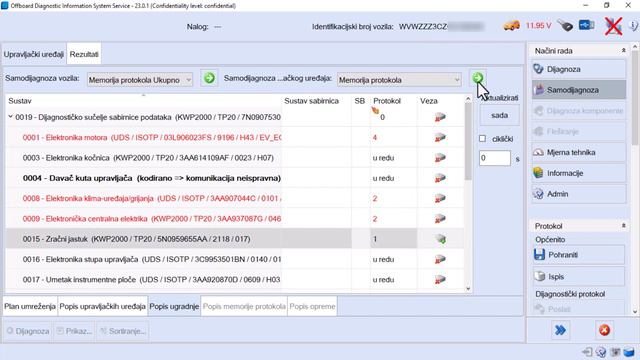Viewport: 640px width, 360px height.
Task: Click the cycle seconds input field
Action: 494,158
